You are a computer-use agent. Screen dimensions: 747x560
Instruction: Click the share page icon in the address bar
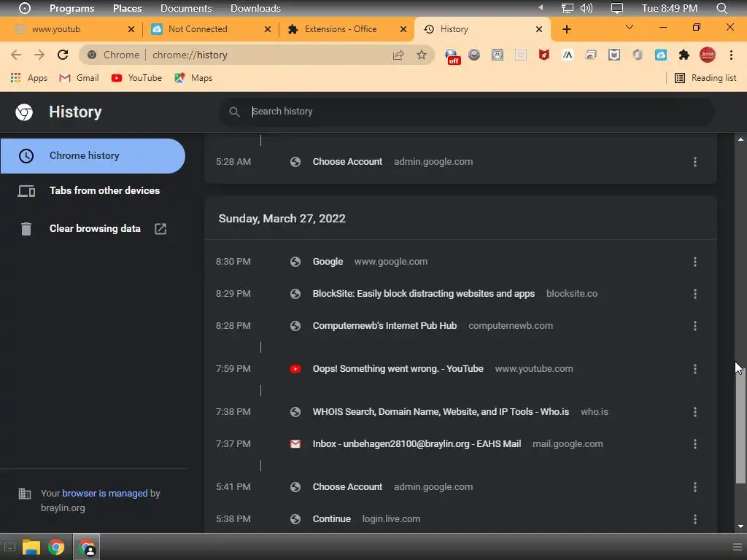tap(398, 55)
